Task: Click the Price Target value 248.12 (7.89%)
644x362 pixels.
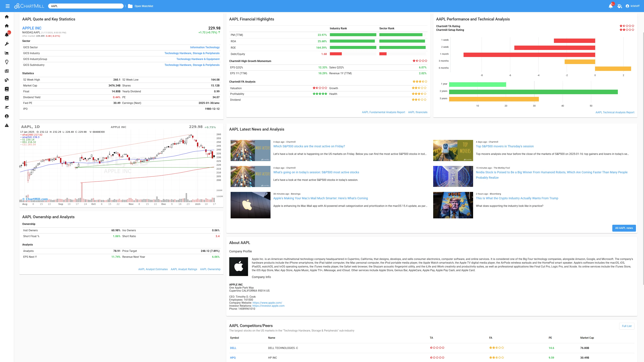Action: (x=210, y=251)
